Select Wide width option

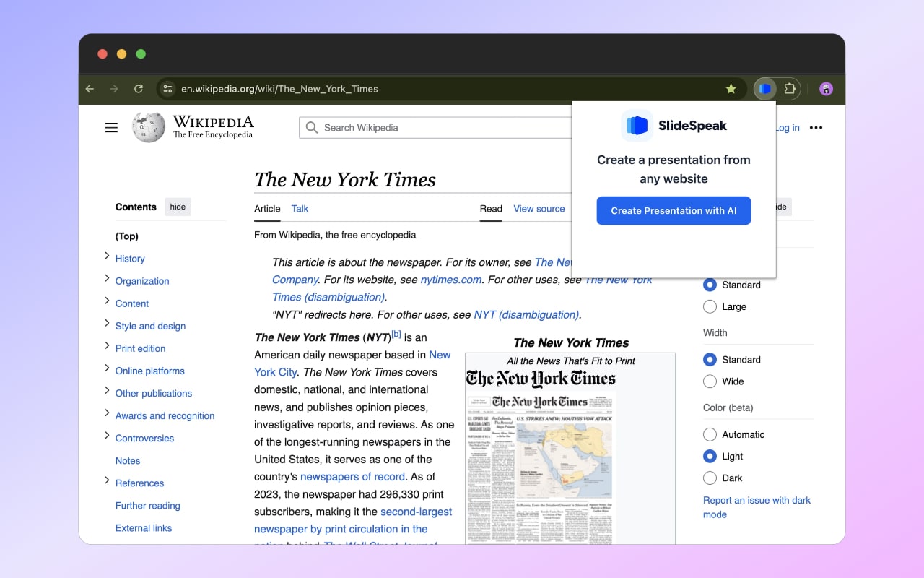(710, 381)
